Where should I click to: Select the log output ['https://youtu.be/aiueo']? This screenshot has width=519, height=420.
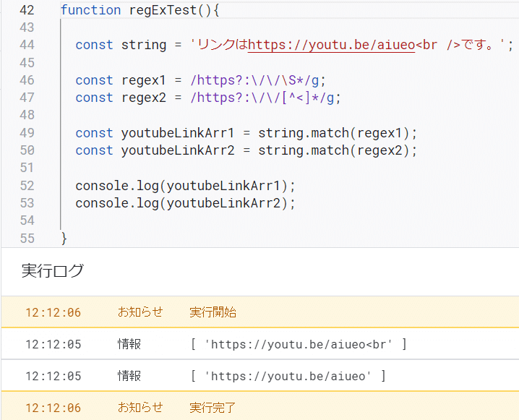(288, 376)
